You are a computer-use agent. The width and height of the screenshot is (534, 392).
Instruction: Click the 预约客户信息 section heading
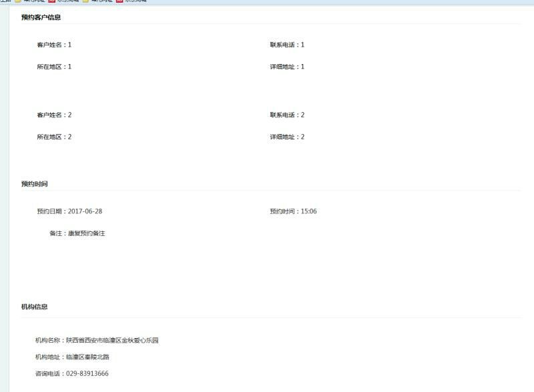click(x=41, y=17)
